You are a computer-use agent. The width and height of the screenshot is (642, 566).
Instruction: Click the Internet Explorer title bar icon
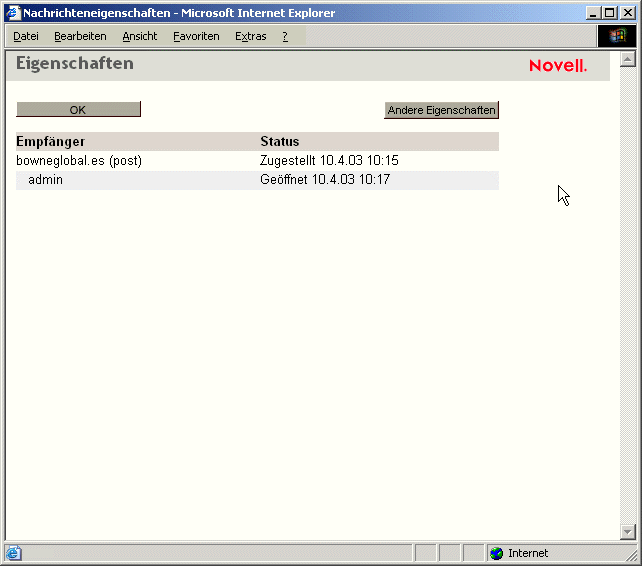click(13, 13)
